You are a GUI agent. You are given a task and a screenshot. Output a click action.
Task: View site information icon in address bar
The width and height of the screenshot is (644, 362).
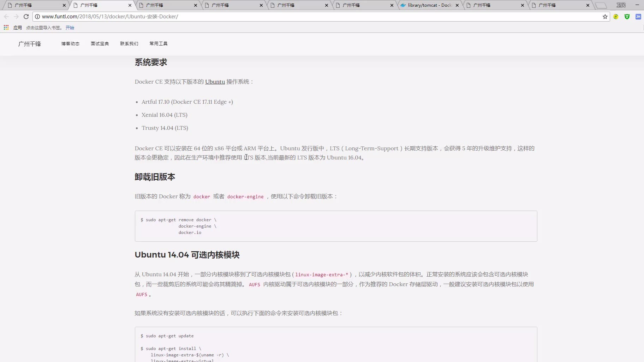click(37, 17)
